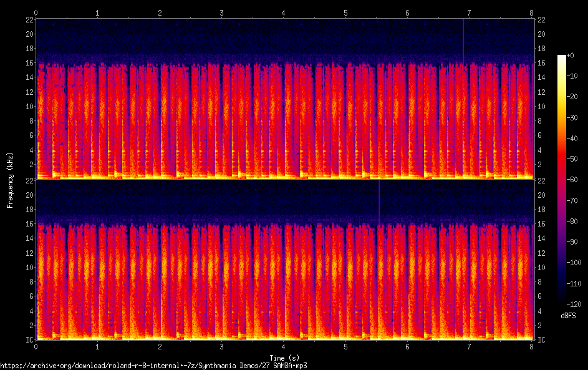Click the "6" tick on the top time axis
The image size is (588, 370).
pyautogui.click(x=408, y=12)
